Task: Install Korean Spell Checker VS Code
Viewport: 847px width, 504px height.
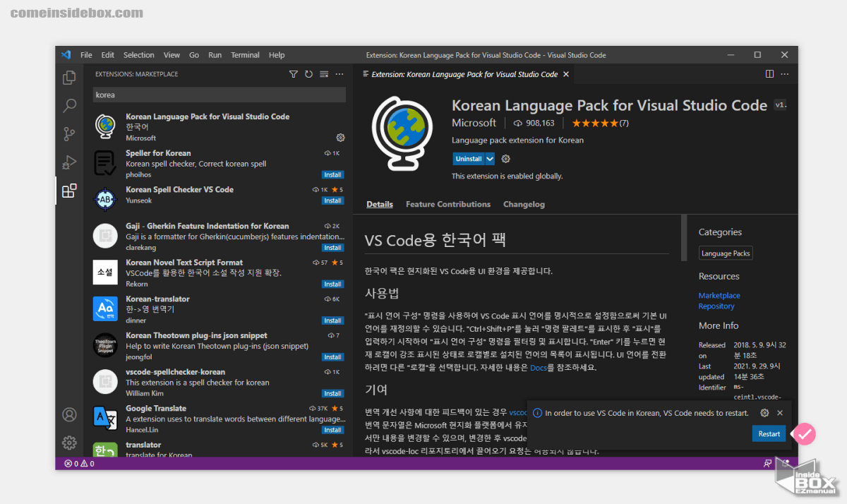Action: pyautogui.click(x=332, y=200)
